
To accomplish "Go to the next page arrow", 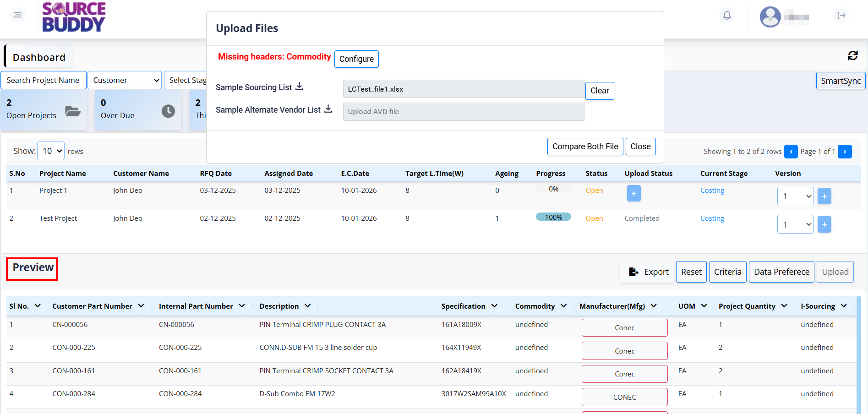I will (x=845, y=152).
